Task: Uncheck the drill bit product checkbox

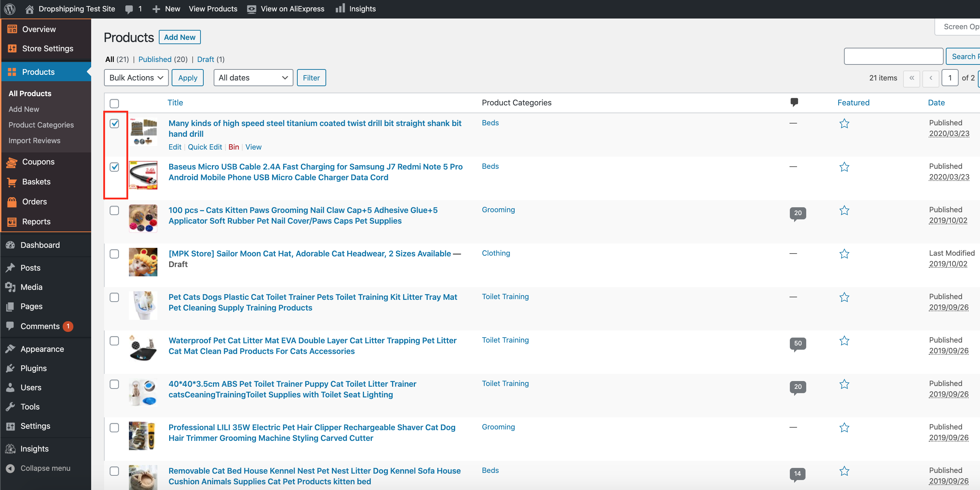Action: (x=114, y=124)
